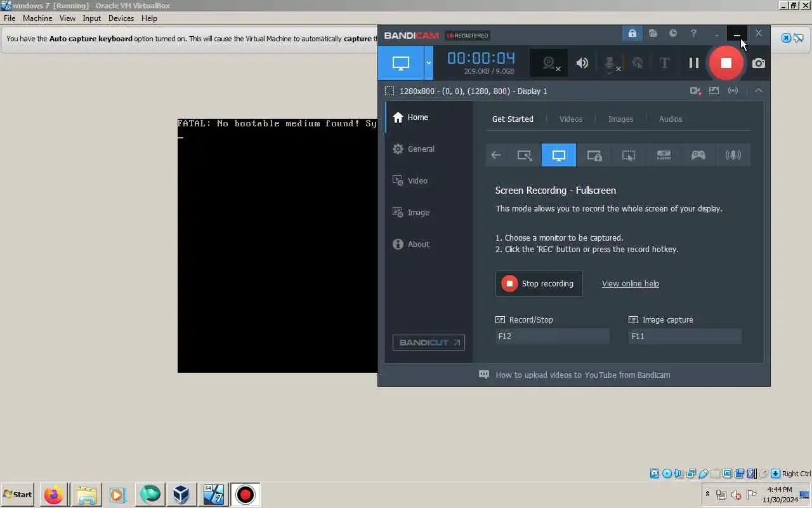Open the scheduled recording clock icon

tap(673, 33)
